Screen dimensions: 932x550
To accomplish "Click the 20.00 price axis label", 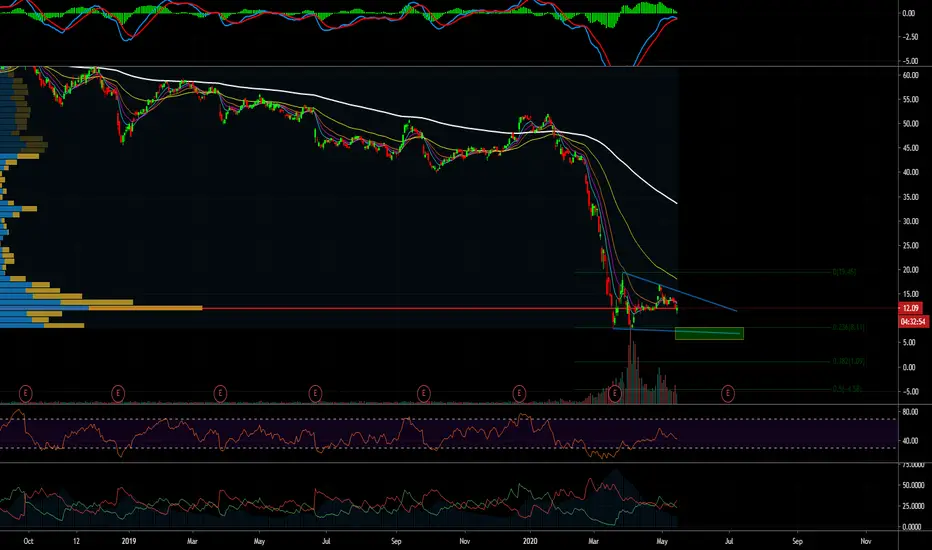I will (x=911, y=270).
